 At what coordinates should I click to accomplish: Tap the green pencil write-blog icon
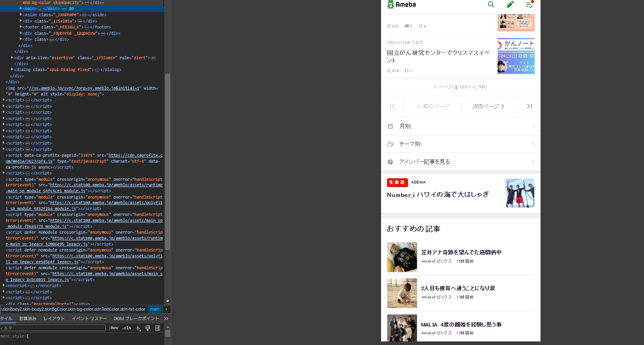(x=510, y=5)
